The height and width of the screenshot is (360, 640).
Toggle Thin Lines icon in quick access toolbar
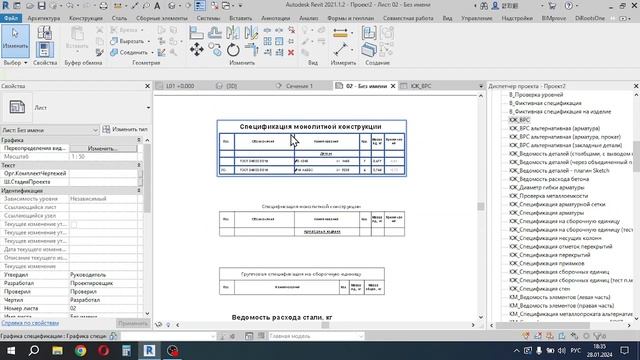point(200,6)
